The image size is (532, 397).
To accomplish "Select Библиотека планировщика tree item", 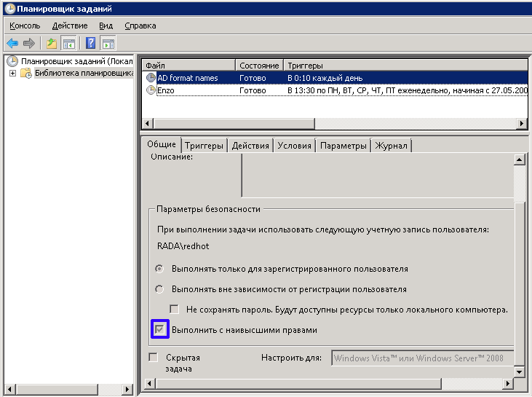I will pos(84,73).
